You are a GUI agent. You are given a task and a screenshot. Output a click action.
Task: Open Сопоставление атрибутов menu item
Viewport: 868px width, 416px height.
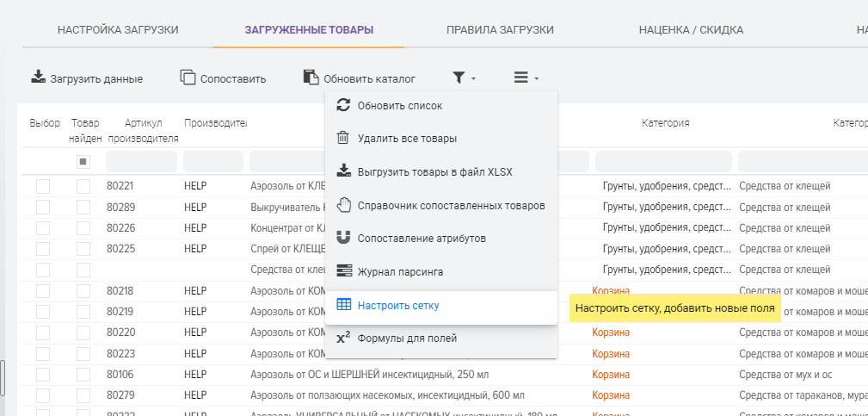click(x=440, y=239)
